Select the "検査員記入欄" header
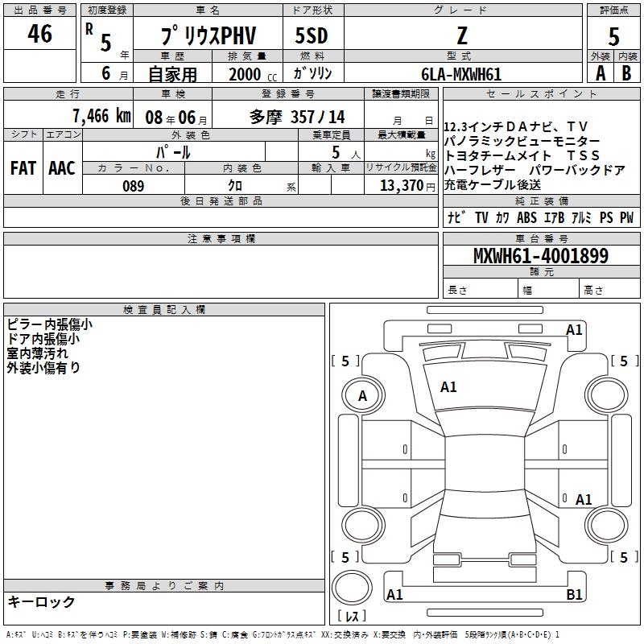The height and width of the screenshot is (644, 644). pyautogui.click(x=164, y=310)
